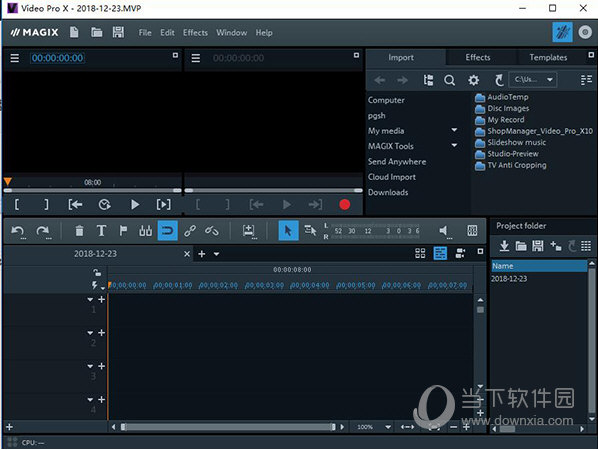Select 2018-12-23 in the Project folder
This screenshot has width=598, height=450.
click(x=509, y=278)
